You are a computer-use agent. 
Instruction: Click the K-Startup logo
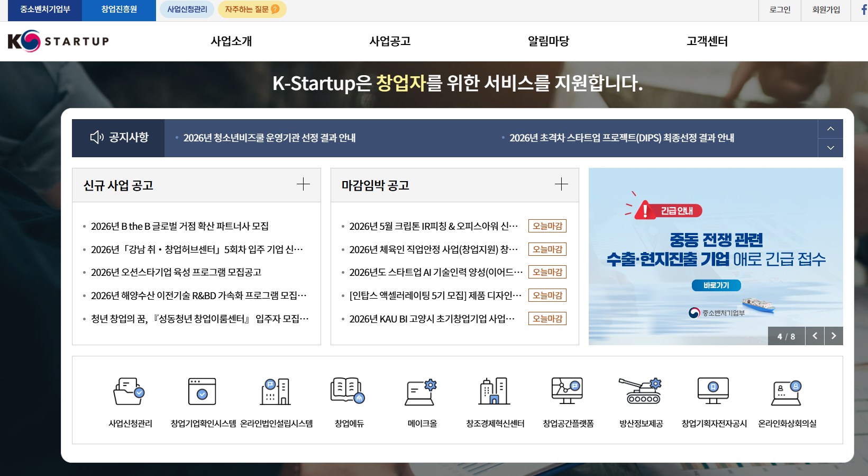tap(58, 41)
